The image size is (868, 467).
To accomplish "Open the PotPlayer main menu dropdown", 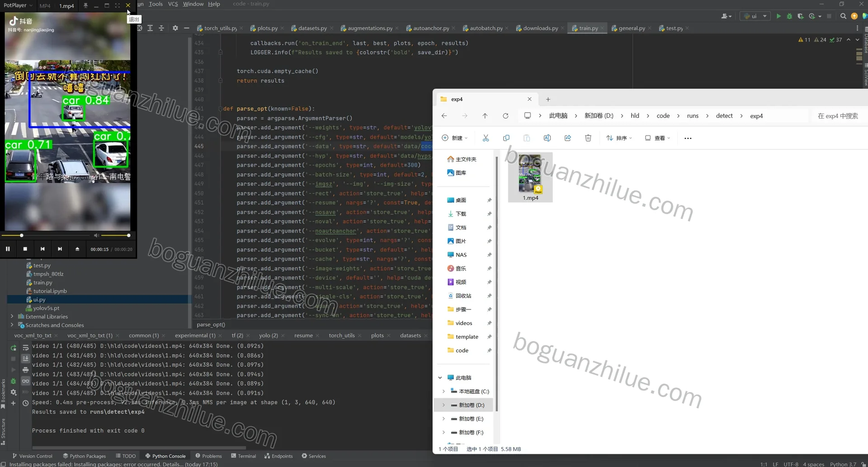I will tap(18, 5).
